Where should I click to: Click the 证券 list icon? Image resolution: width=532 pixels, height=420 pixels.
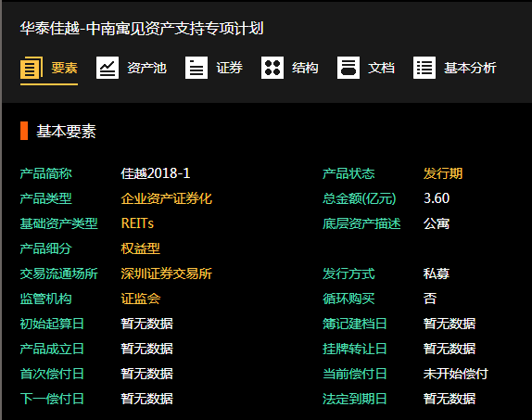click(x=196, y=68)
